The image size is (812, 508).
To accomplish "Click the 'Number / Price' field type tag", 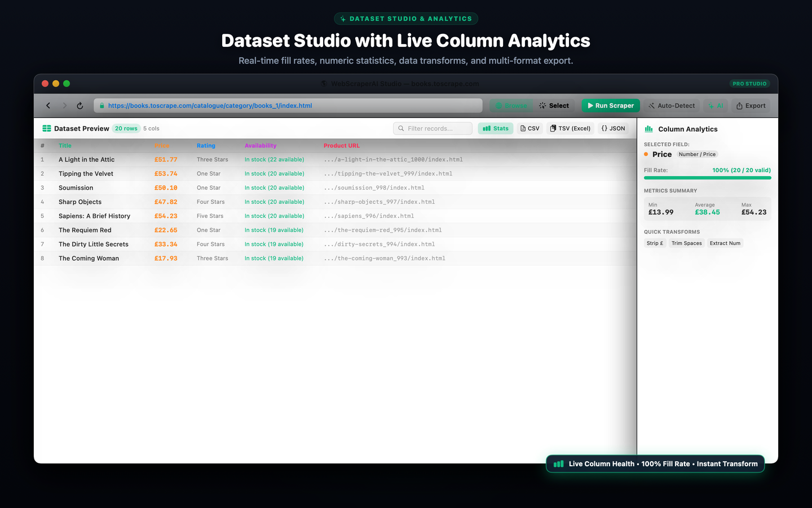I will [697, 154].
